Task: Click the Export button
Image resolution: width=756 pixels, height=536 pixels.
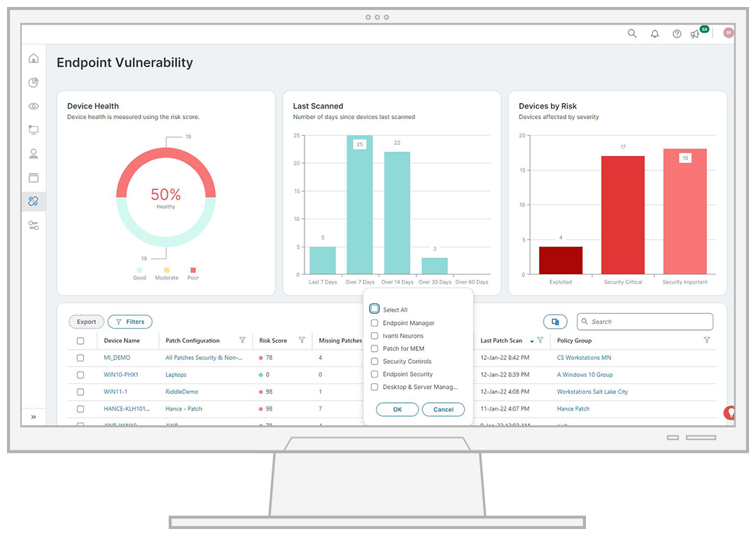Action: tap(86, 322)
